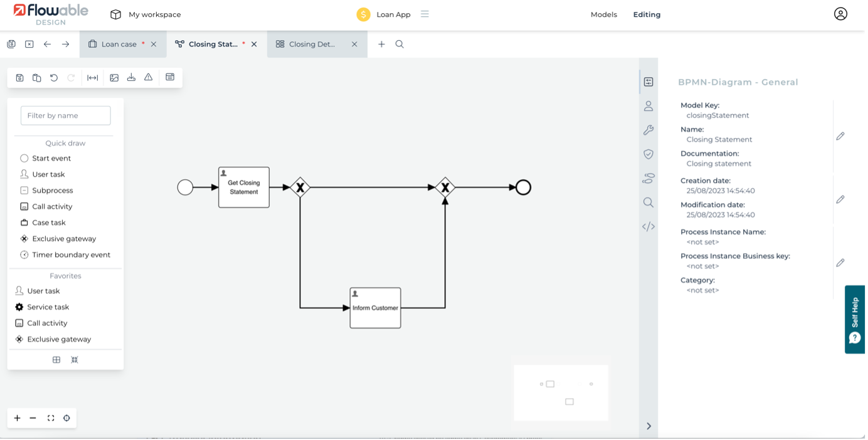Click the warning triangle validation icon

[149, 78]
